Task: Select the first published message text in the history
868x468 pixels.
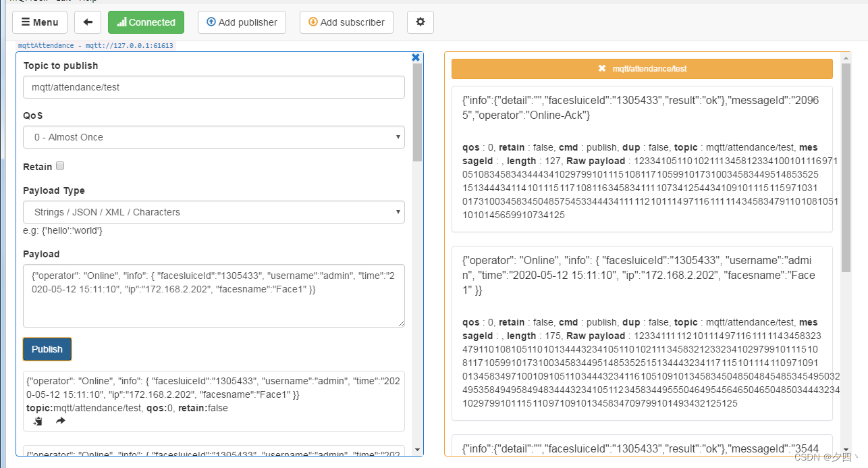Action: (x=214, y=388)
